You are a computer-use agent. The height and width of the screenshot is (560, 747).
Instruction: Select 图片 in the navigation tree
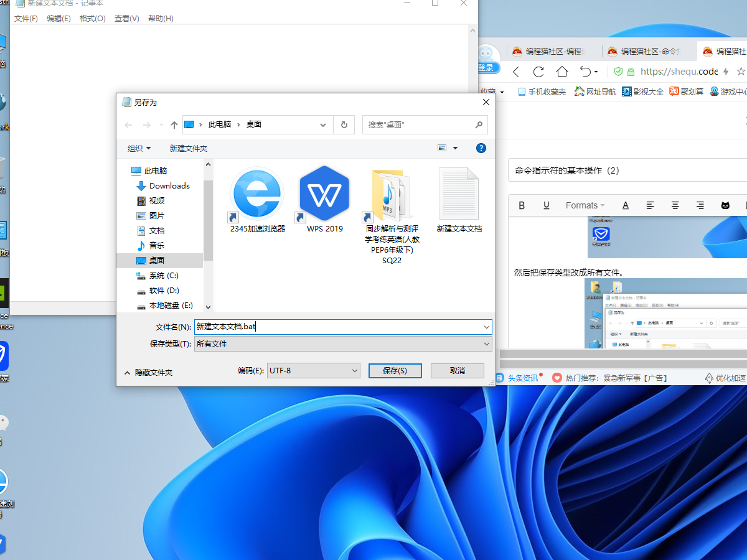click(x=151, y=215)
